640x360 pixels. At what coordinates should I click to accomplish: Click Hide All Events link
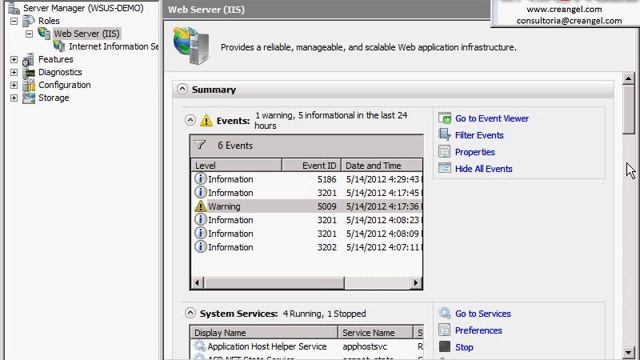pos(484,169)
